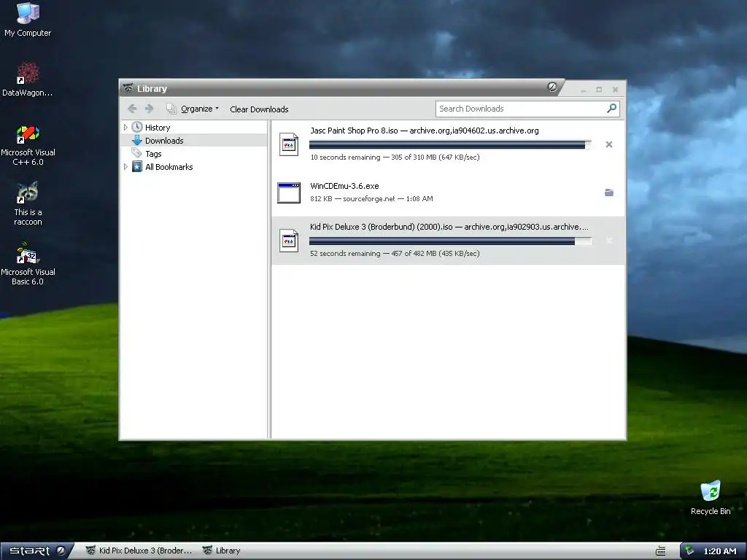This screenshot has height=560, width=747.
Task: Click the circular icon in Library titlebar
Action: [x=552, y=87]
